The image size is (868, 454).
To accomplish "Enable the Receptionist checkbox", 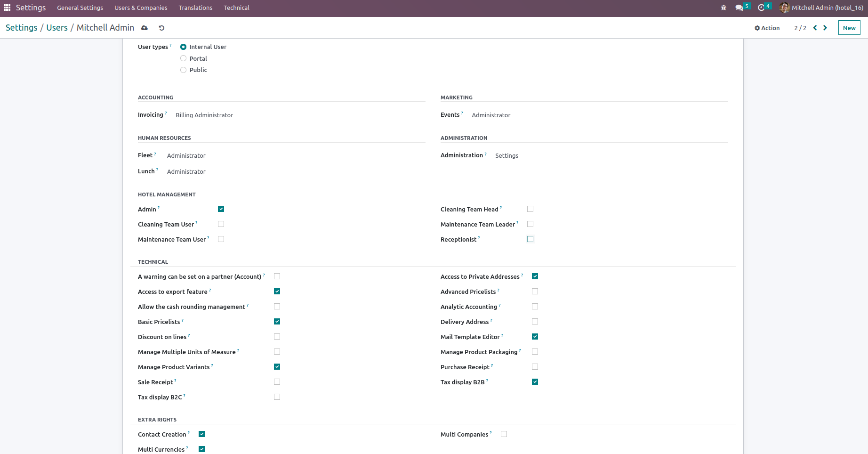I will [x=530, y=239].
